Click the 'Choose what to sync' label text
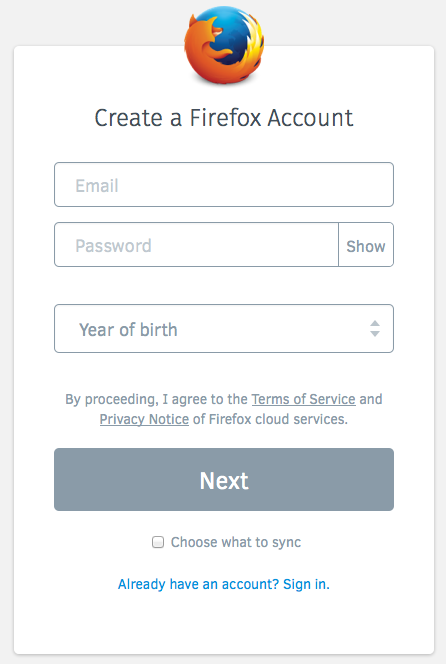This screenshot has width=446, height=664. (x=236, y=542)
